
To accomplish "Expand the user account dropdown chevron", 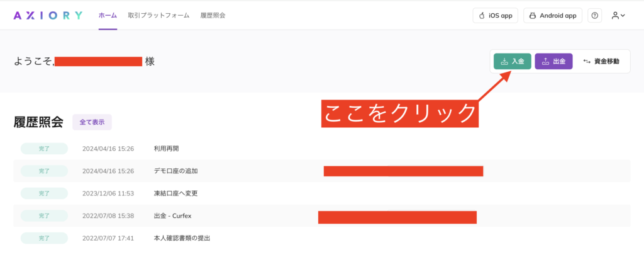I will (623, 16).
